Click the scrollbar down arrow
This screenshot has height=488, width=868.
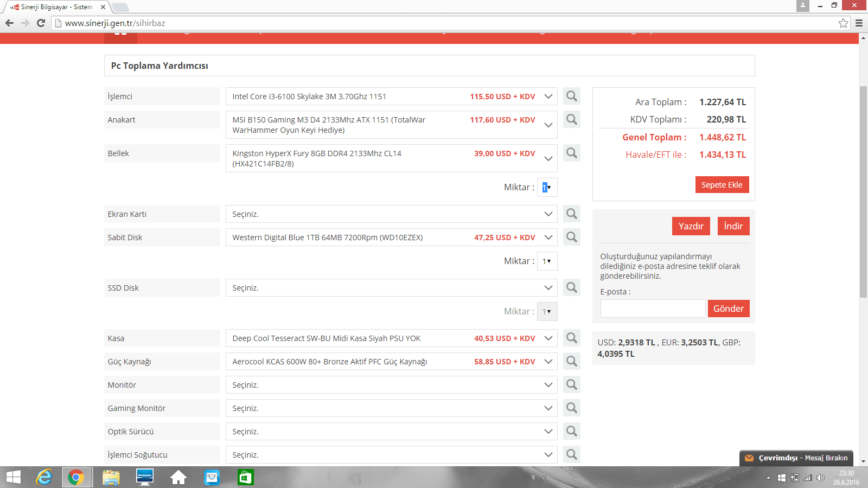click(863, 461)
